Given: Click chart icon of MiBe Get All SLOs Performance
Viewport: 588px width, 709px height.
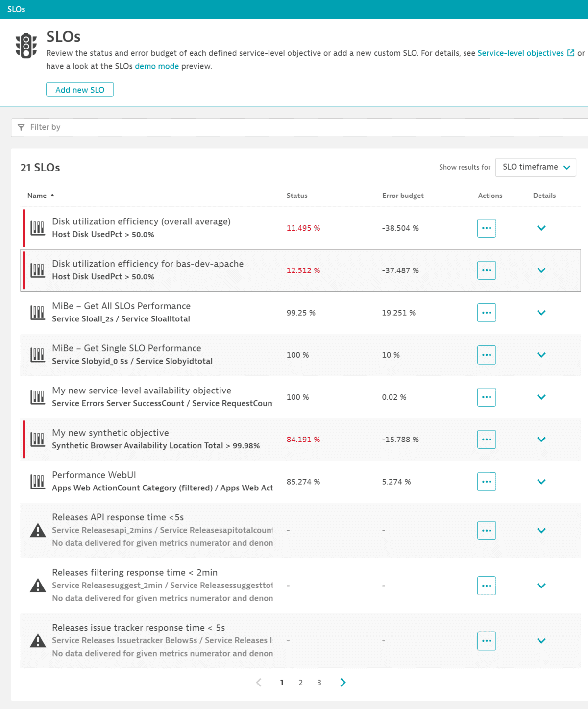Looking at the screenshot, I should 38,312.
